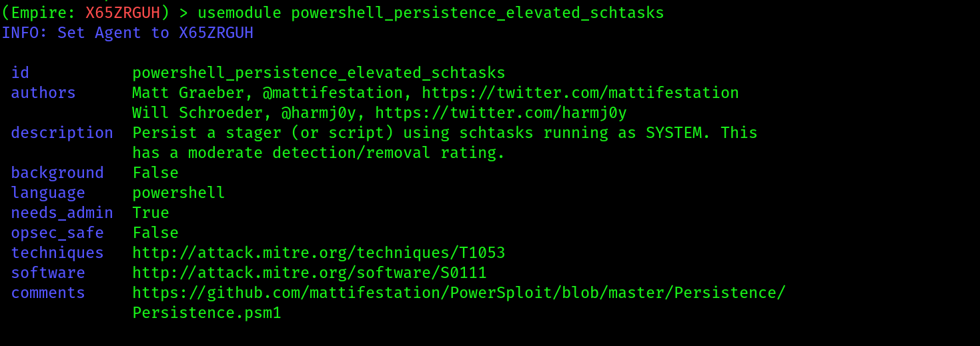Click the module id value powershell_persistence_elevated_schtasks
Viewport: 980px width, 346px height.
(x=319, y=73)
